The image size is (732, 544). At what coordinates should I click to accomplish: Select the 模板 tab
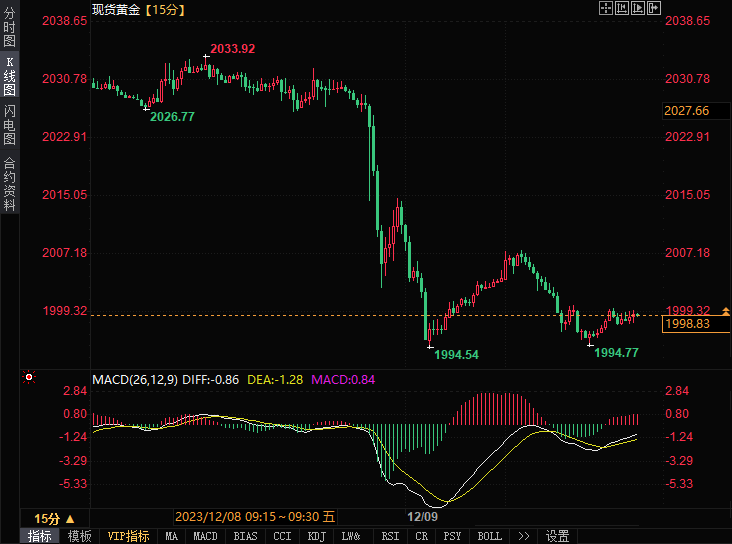click(79, 536)
